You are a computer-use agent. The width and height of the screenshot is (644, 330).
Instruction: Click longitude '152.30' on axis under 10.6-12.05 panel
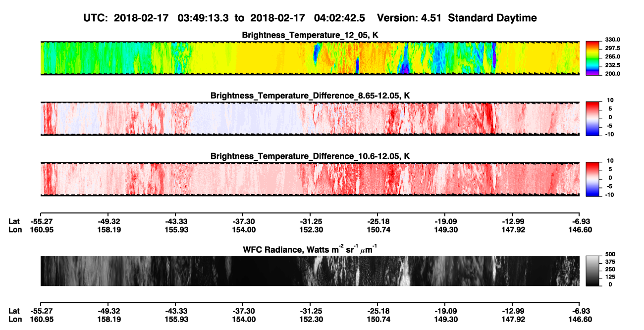(310, 230)
